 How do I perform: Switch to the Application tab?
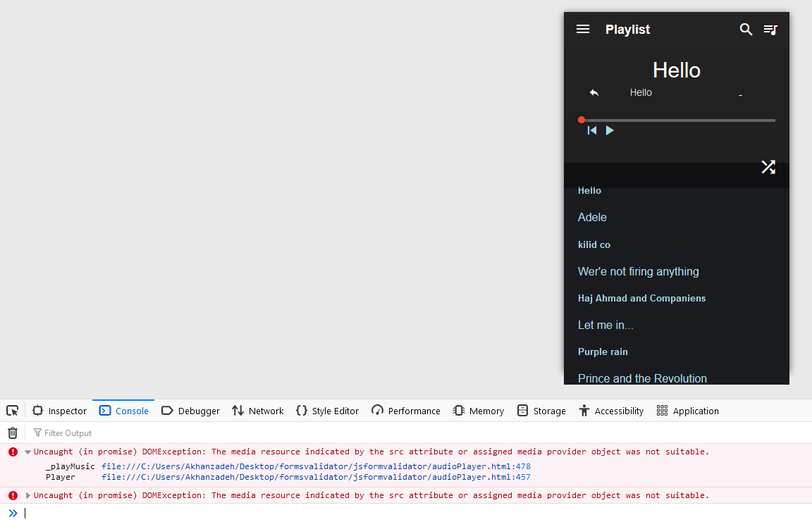688,411
